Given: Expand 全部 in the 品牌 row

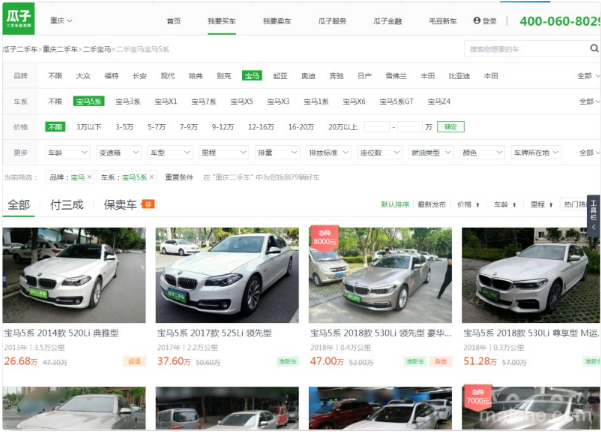Looking at the screenshot, I should pos(588,76).
